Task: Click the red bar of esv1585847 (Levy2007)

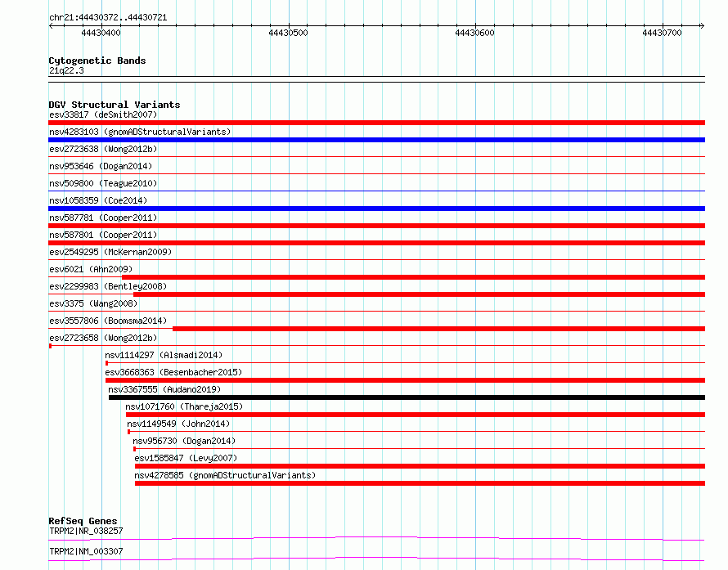Action: pyautogui.click(x=420, y=466)
